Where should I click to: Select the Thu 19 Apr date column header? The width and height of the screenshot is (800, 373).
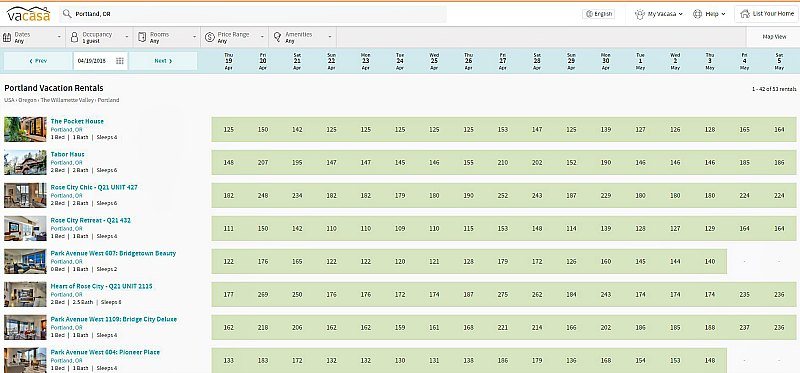pos(229,61)
